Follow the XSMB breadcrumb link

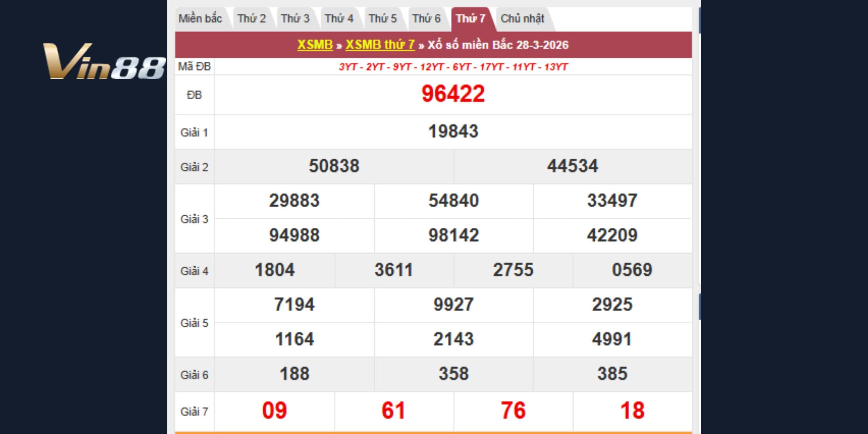click(x=315, y=45)
